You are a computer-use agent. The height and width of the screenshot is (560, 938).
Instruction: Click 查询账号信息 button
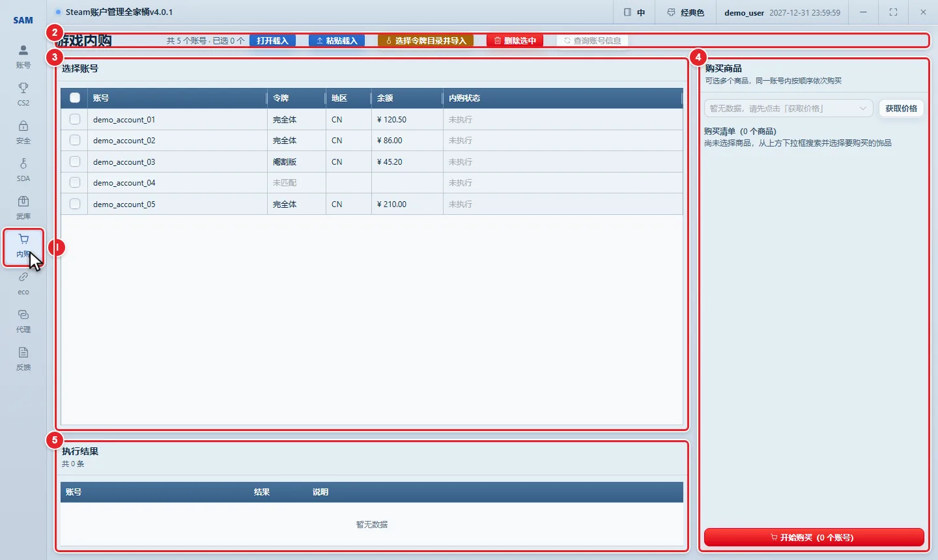pos(592,40)
